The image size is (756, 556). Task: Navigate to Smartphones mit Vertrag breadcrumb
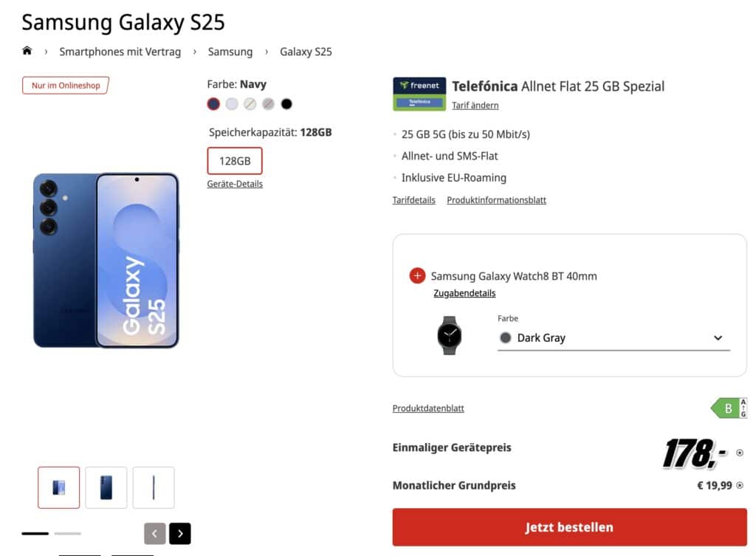120,52
